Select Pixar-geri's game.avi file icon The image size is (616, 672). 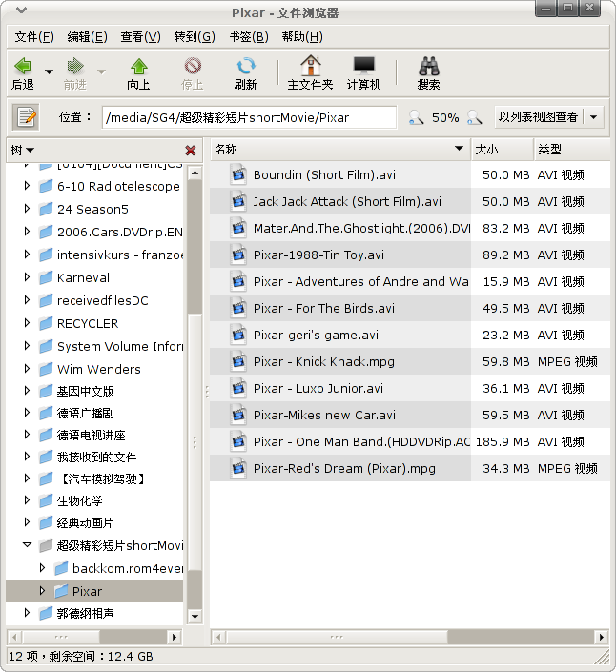[x=238, y=335]
